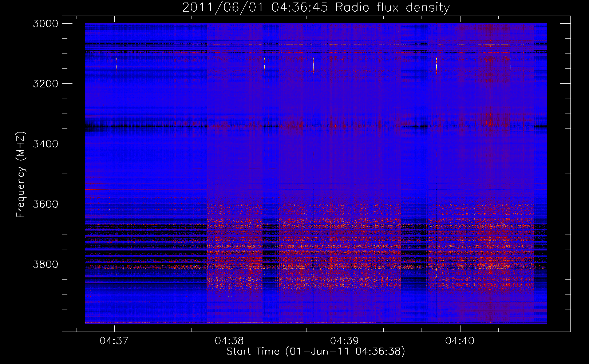Click the 3800 frequency tick label
Image resolution: width=589 pixels, height=364 pixels.
[46, 264]
